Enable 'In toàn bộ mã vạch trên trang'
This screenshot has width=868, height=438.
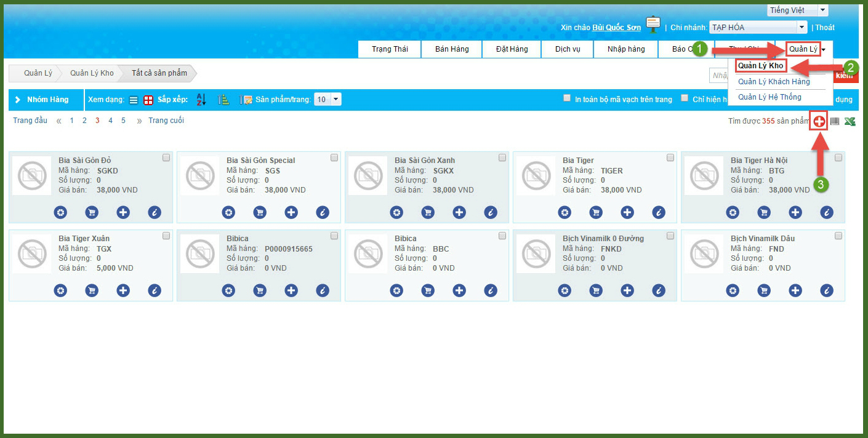567,98
